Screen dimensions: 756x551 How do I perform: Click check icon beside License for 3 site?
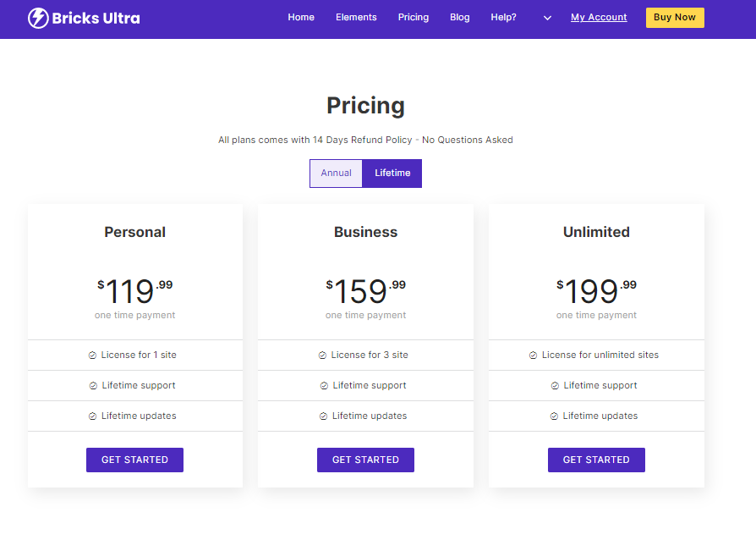(x=323, y=355)
